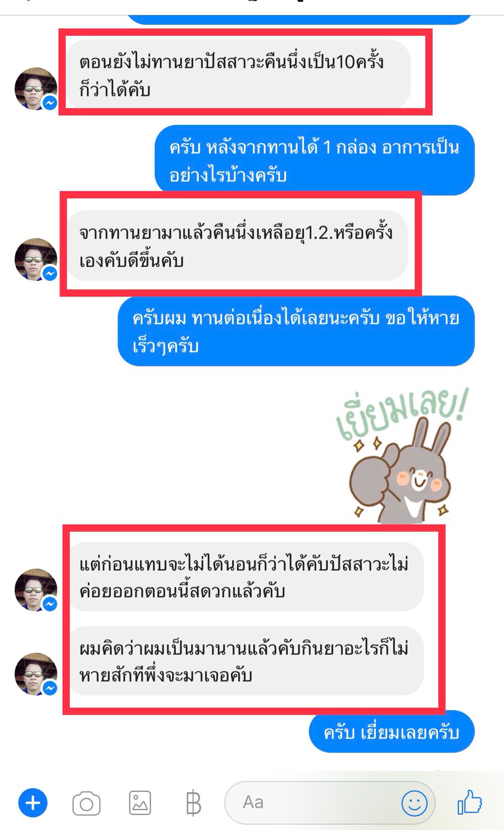The image size is (504, 830).
Task: Open the photo gallery icon
Action: coord(140,803)
